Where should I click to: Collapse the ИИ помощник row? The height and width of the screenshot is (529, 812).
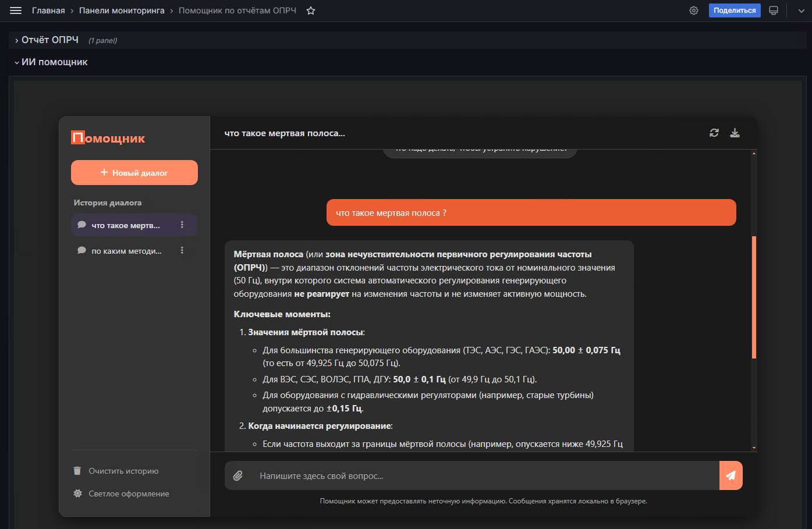point(54,62)
